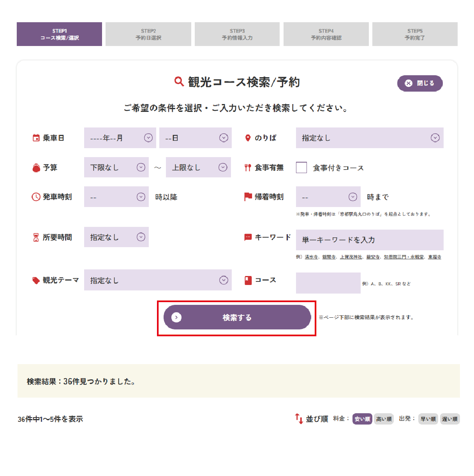
Task: Select the STEP3 予約情報入力 tab
Action: coord(237,34)
